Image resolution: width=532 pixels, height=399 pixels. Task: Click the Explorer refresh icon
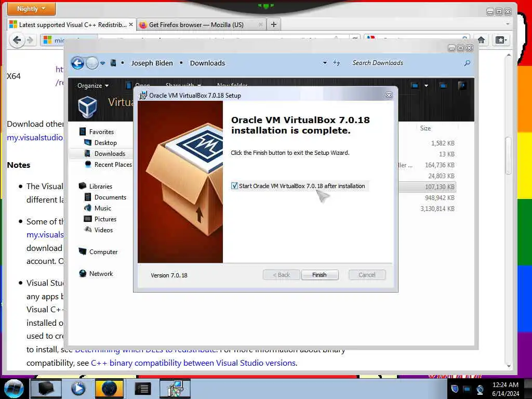click(337, 63)
